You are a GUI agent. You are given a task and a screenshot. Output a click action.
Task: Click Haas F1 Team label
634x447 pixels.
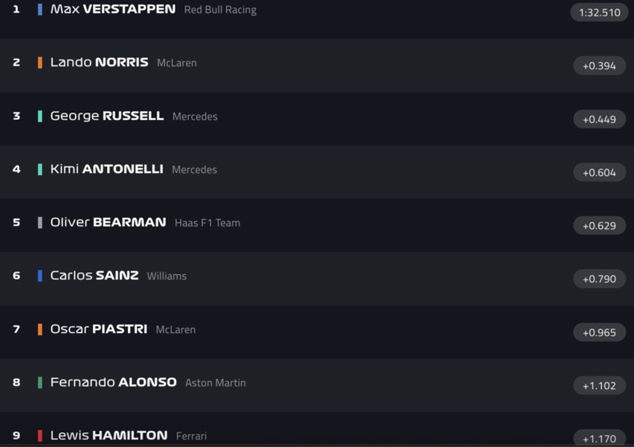tap(207, 223)
